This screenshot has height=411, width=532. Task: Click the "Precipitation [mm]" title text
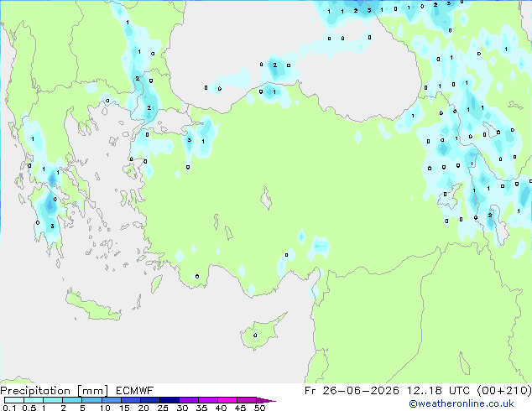click(55, 391)
